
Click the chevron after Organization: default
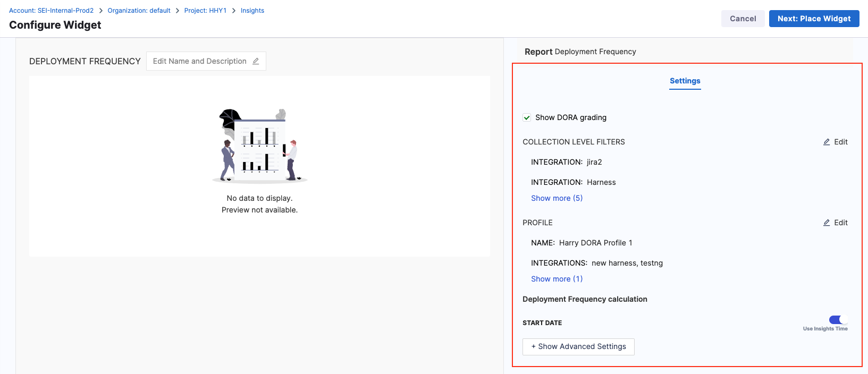click(178, 11)
